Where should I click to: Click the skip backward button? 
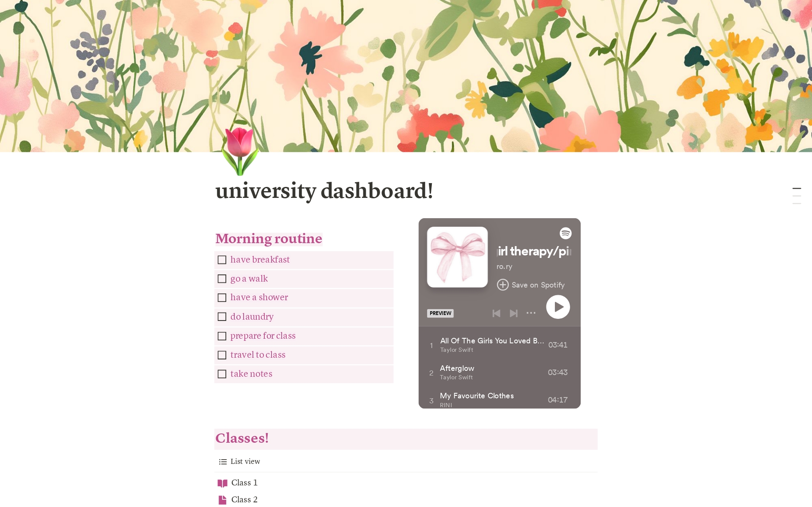496,312
